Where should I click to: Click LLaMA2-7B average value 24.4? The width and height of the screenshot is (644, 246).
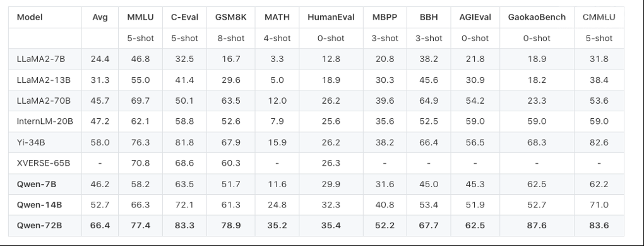coord(100,59)
